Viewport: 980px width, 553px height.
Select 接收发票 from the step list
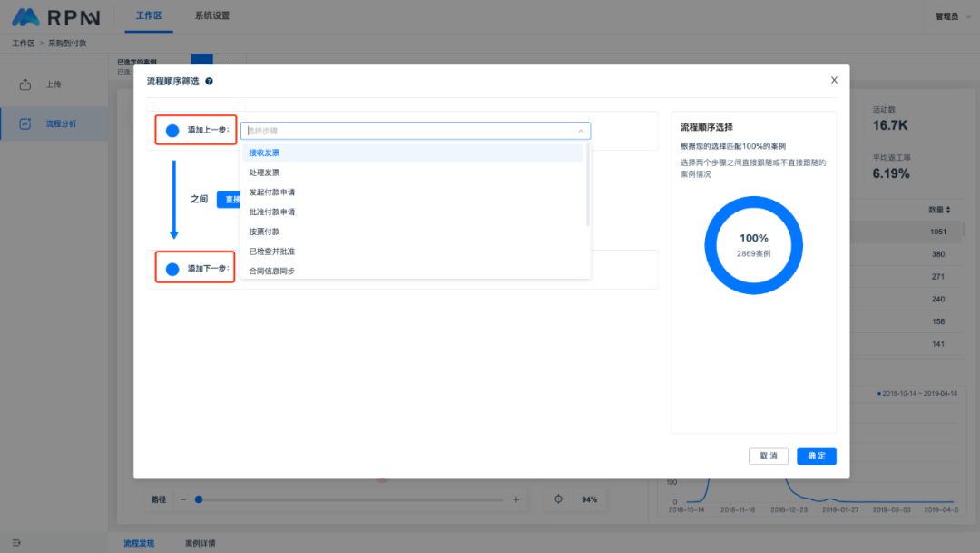265,153
